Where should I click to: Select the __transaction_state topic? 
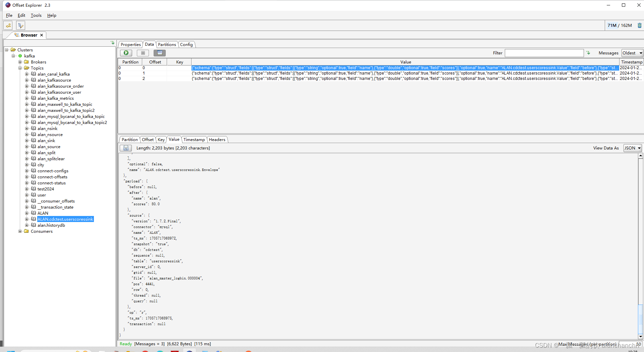[55, 207]
